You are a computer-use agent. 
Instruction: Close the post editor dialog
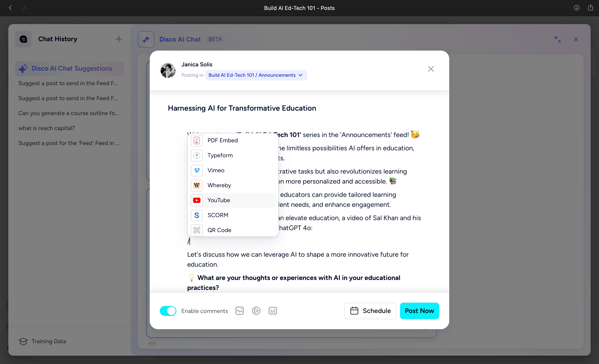(x=431, y=69)
